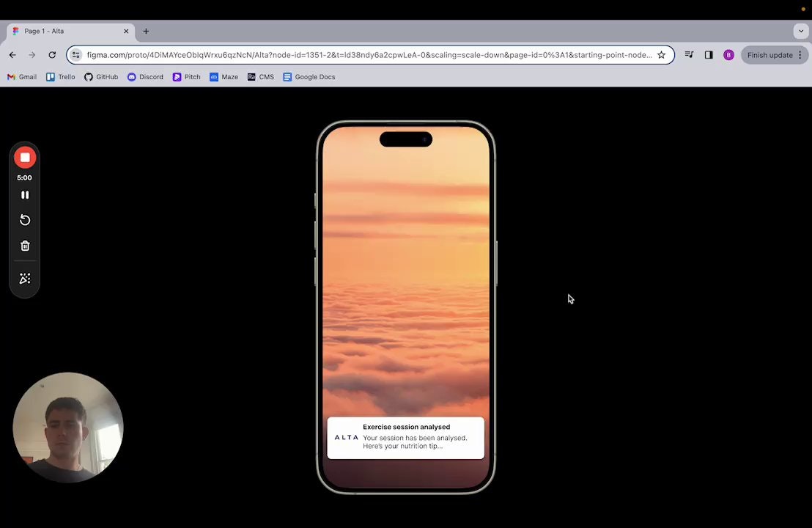Viewport: 812px width, 528px height.
Task: Open the purple profile avatar B
Action: [728, 55]
